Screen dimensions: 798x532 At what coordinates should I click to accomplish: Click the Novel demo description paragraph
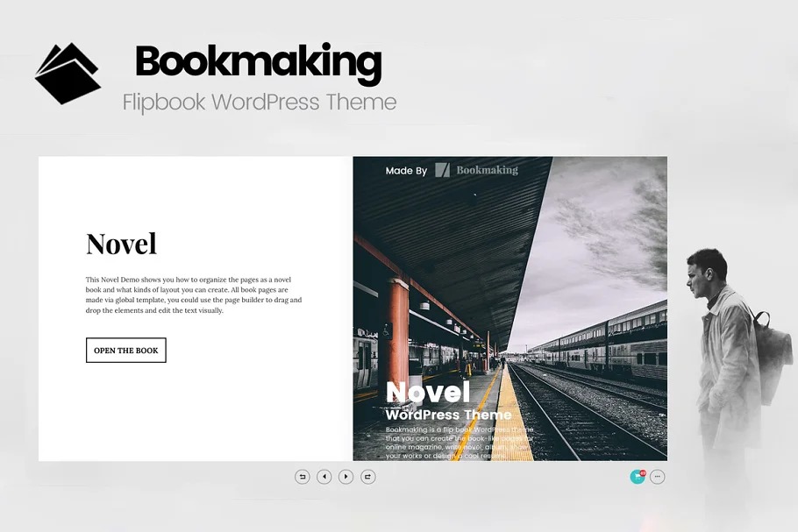(x=193, y=294)
